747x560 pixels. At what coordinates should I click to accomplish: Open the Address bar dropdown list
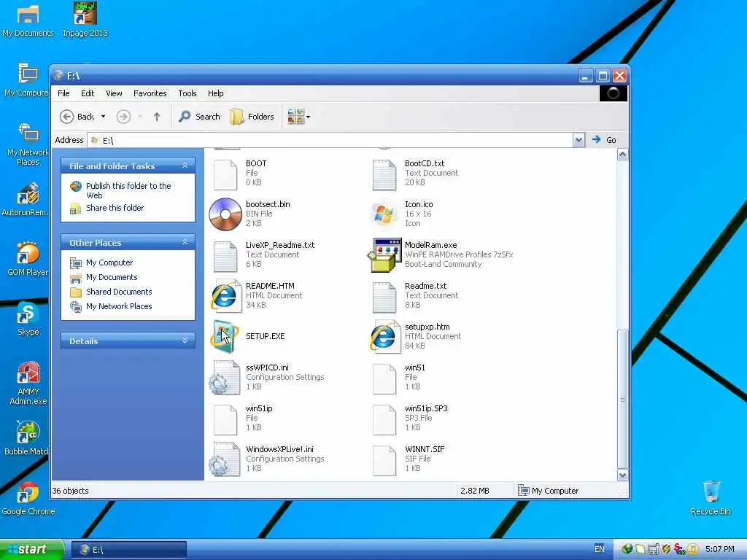tap(578, 140)
